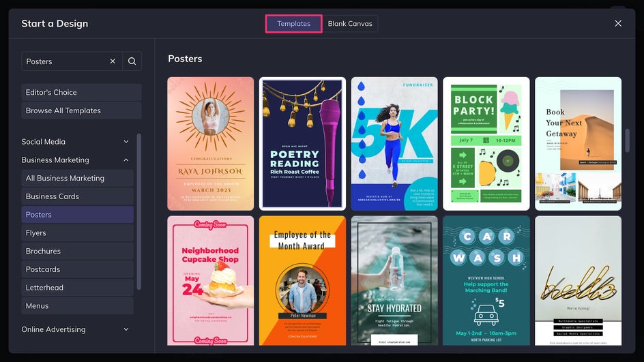Screen dimensions: 644x362
Task: Select Online Advertising category label
Action: [53, 329]
